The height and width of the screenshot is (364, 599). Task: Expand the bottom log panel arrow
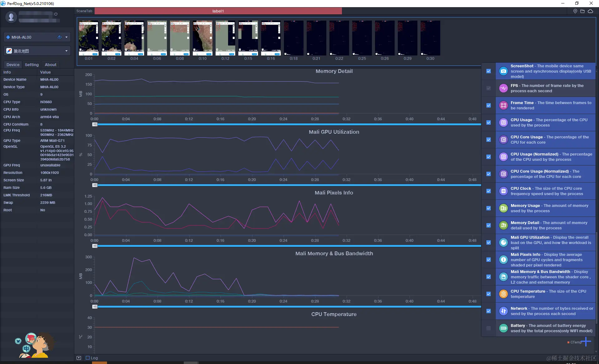pyautogui.click(x=79, y=358)
